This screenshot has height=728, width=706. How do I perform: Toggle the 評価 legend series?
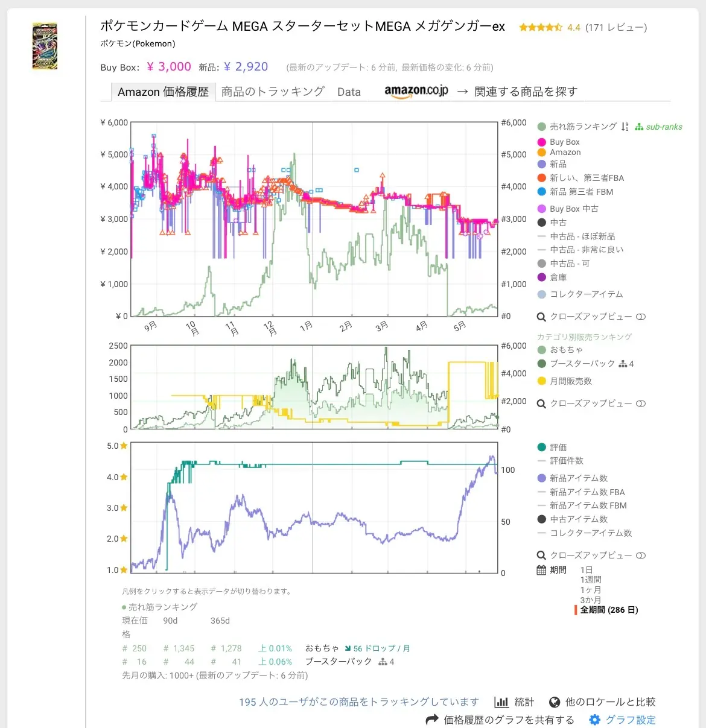552,448
